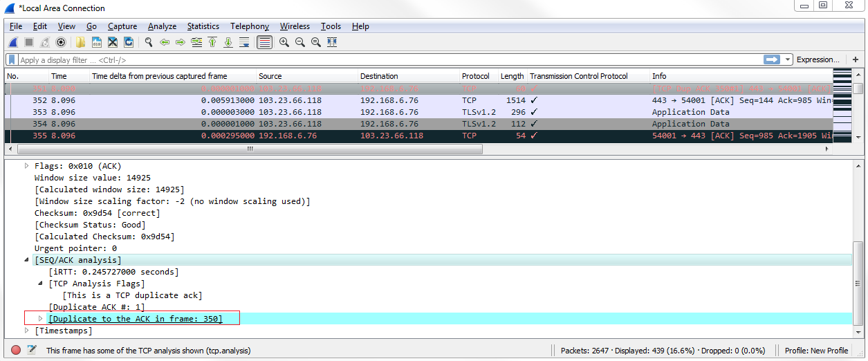Image resolution: width=868 pixels, height=361 pixels.
Task: Click the apply filter arrow button
Action: (772, 59)
